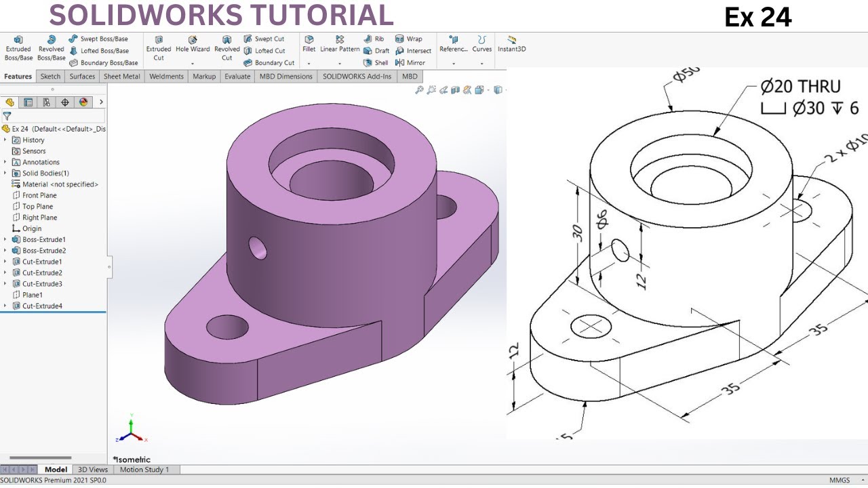Toggle the Instant3D tool

(x=511, y=45)
